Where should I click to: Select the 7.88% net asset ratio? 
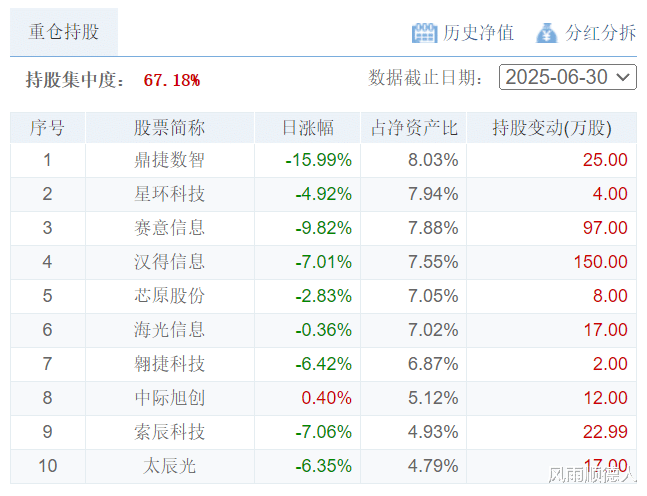(x=433, y=228)
